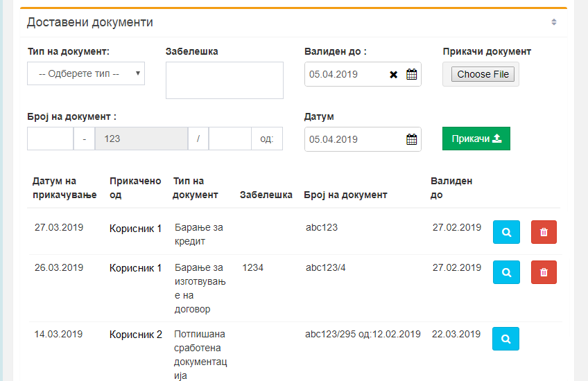Open the Тип на документ dropdown
Viewport: 588px width, 381px height.
pyautogui.click(x=86, y=73)
